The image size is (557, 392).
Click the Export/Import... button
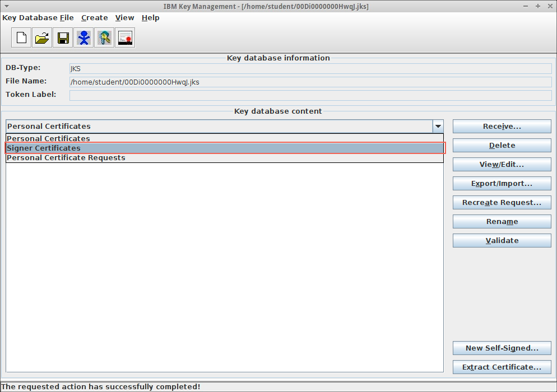click(502, 184)
